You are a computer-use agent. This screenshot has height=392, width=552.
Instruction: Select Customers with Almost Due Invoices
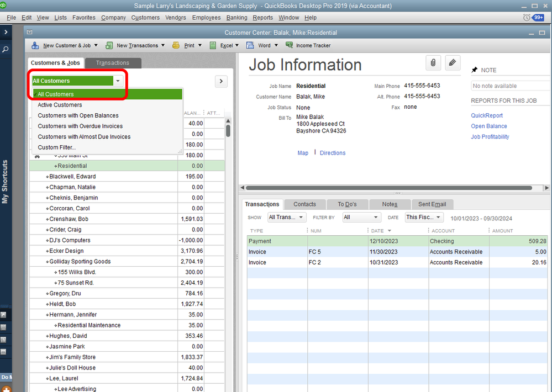click(107, 136)
